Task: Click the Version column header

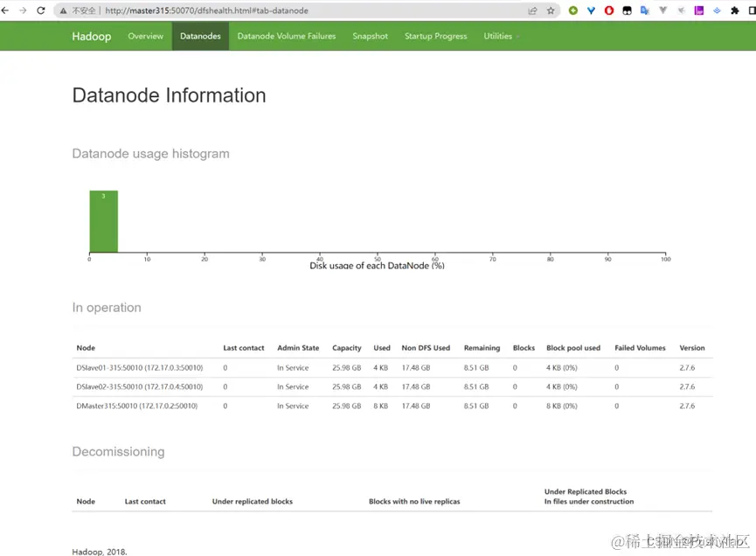Action: coord(692,348)
